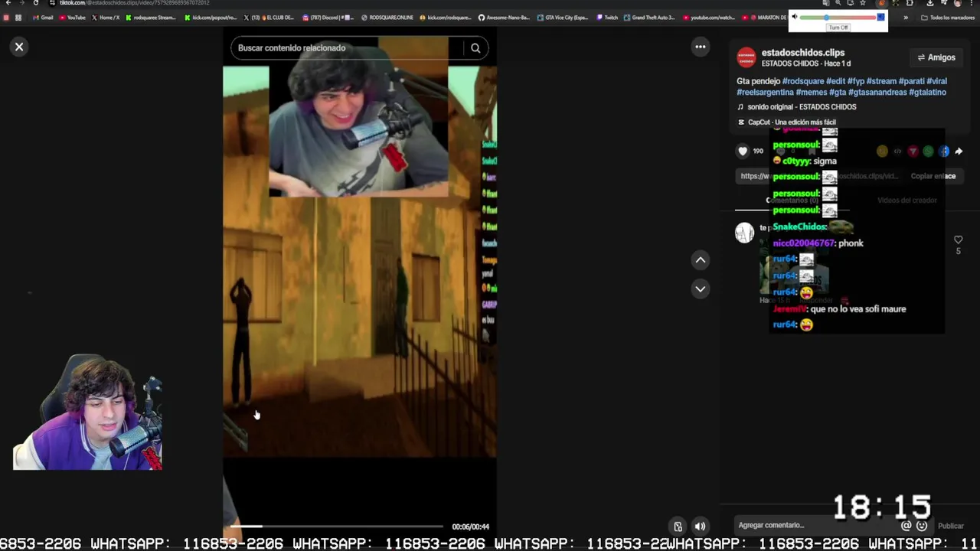The width and height of the screenshot is (980, 551).
Task: Open 'RODSQUARE.ONLINE' bookmark
Action: click(387, 18)
